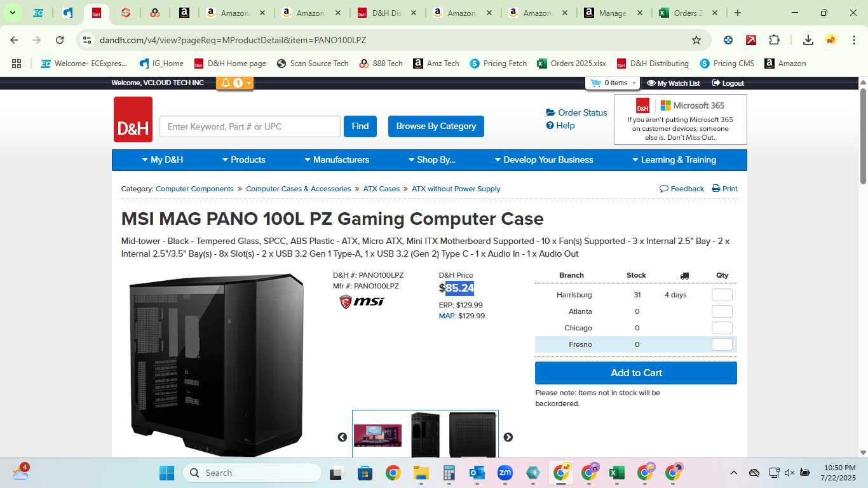Open the Pricing Fetch bookmark
Screen dimensions: 868x488
coord(498,64)
